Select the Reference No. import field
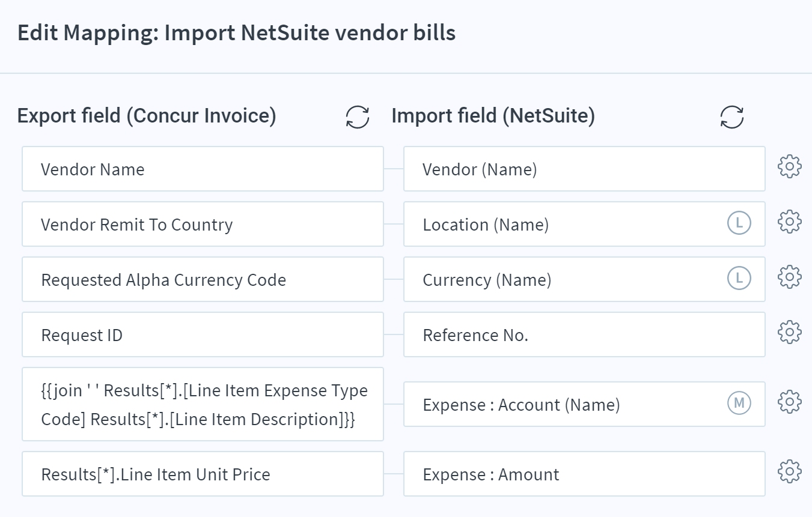The width and height of the screenshot is (812, 517). pos(584,334)
